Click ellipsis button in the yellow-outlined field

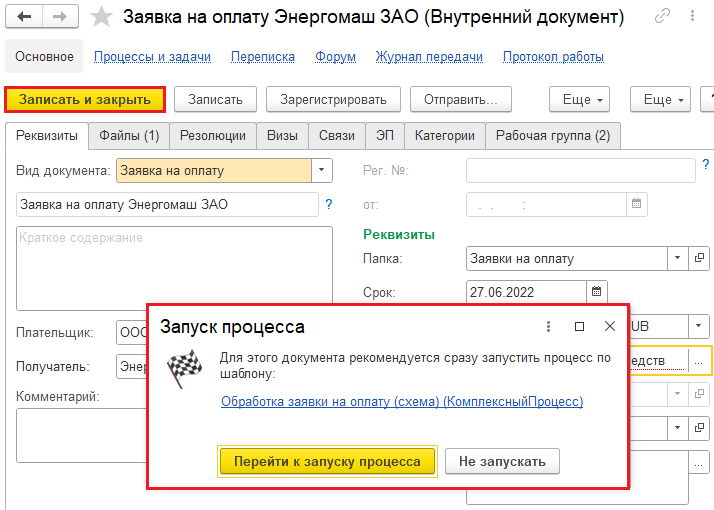(699, 361)
